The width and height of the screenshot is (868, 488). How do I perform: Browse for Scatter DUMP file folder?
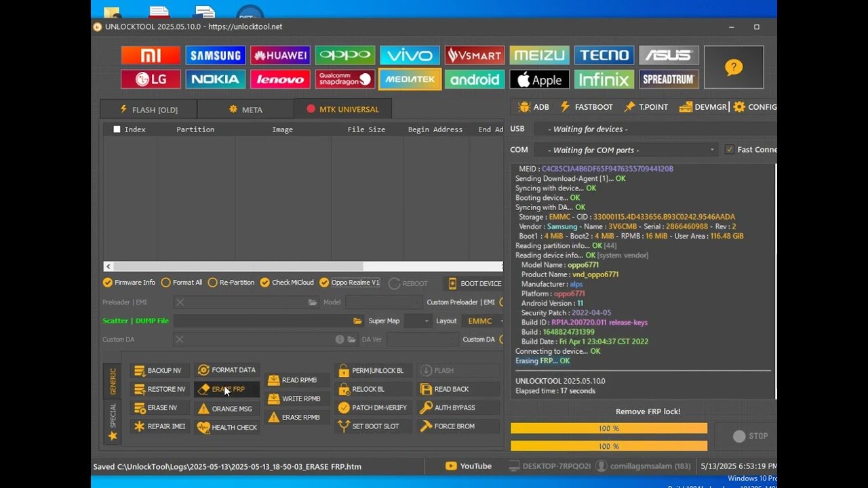click(357, 321)
